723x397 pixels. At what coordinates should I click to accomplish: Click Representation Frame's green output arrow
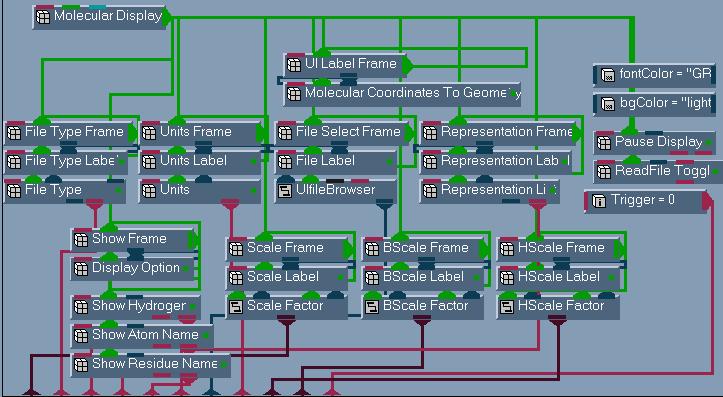[x=577, y=133]
